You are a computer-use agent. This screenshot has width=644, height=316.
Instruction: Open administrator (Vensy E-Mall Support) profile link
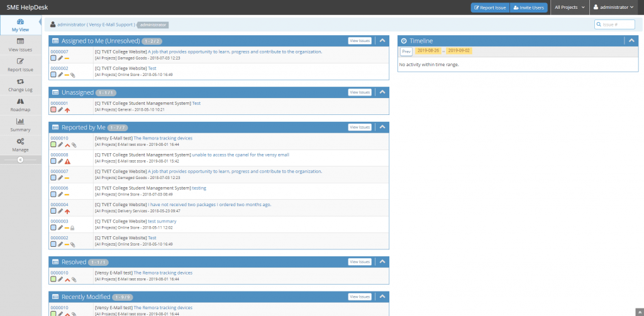point(96,25)
